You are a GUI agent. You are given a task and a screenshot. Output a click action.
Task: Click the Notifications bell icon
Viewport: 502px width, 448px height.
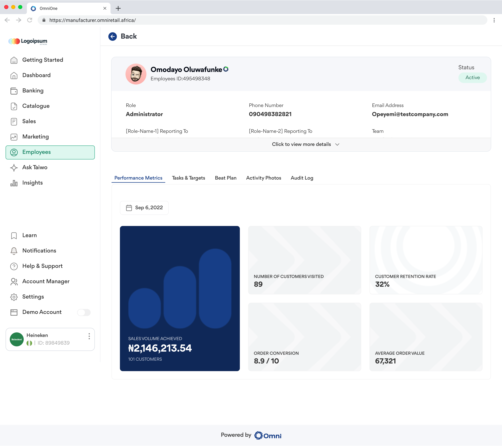pos(14,251)
